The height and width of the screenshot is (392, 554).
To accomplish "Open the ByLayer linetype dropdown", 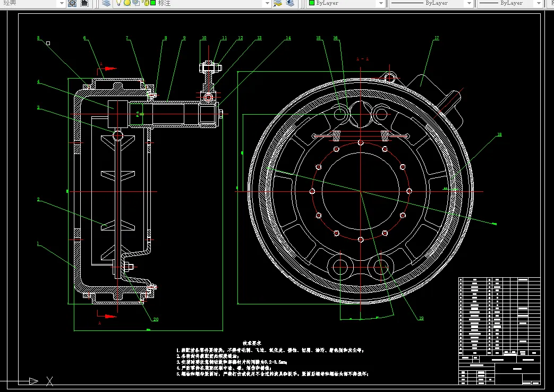I will point(468,3).
